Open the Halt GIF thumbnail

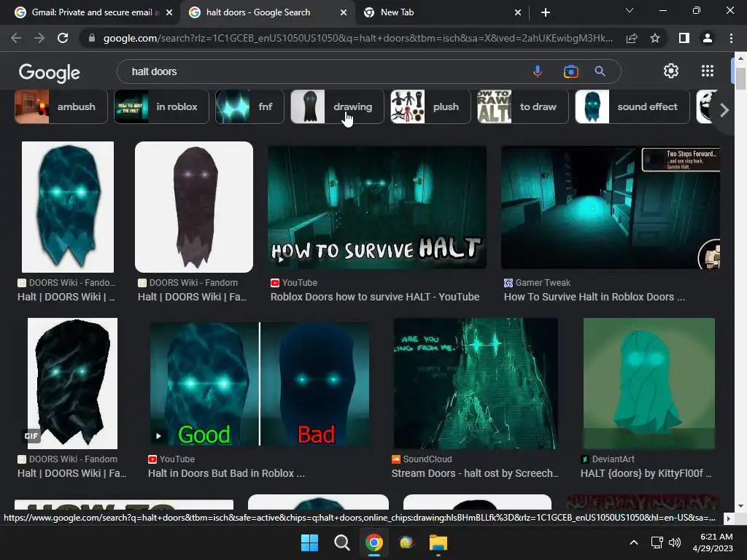72,384
